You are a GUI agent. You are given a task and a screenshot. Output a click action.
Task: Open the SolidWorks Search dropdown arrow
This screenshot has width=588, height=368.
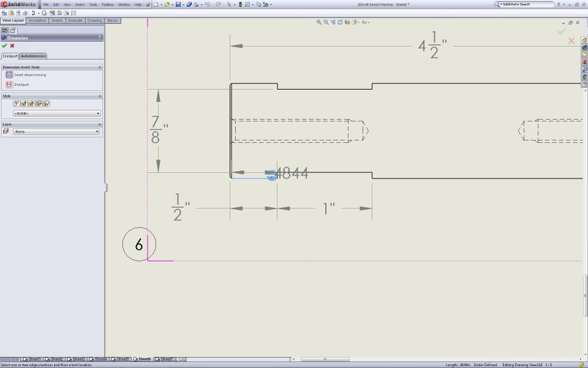(501, 4)
